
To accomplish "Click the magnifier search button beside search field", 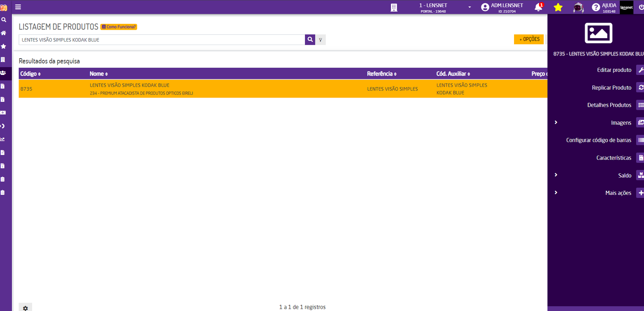I will tap(310, 39).
